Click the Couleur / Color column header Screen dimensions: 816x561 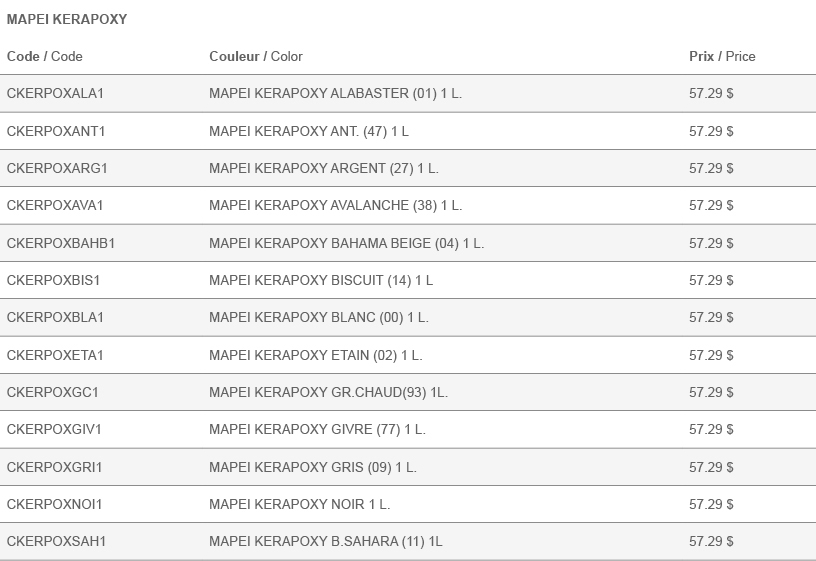(x=256, y=56)
